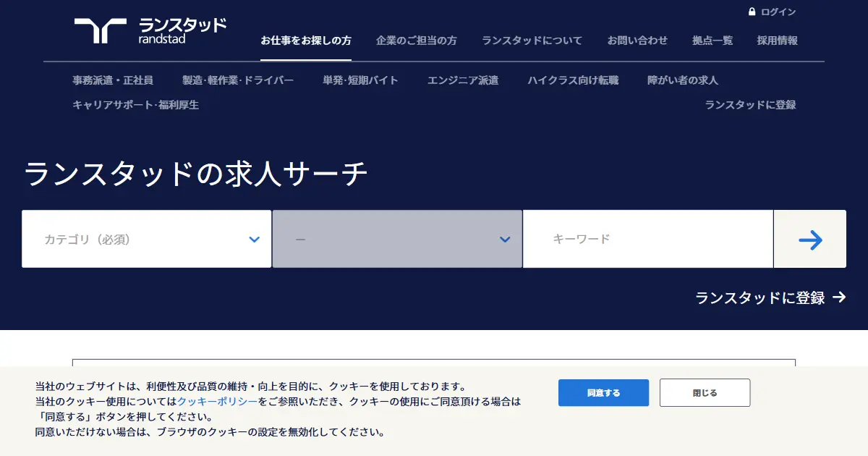This screenshot has width=868, height=456.
Task: Open the 採用情報 menu item
Action: tap(778, 41)
